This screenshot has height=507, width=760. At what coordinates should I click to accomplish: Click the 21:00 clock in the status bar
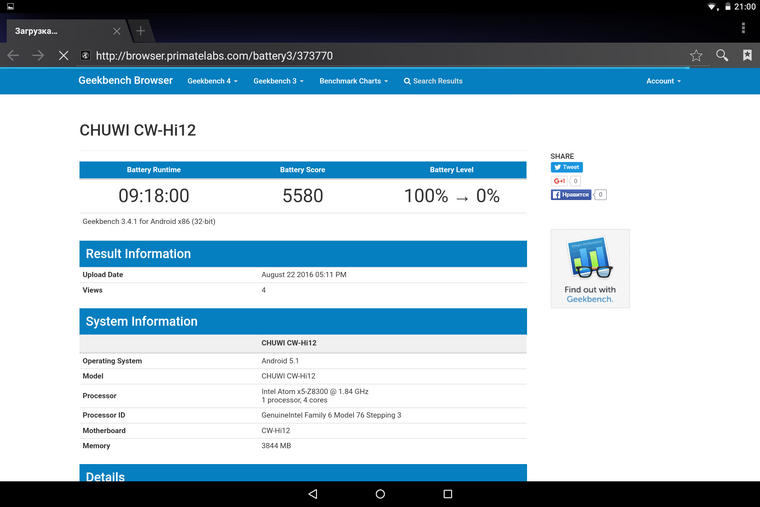tap(744, 6)
